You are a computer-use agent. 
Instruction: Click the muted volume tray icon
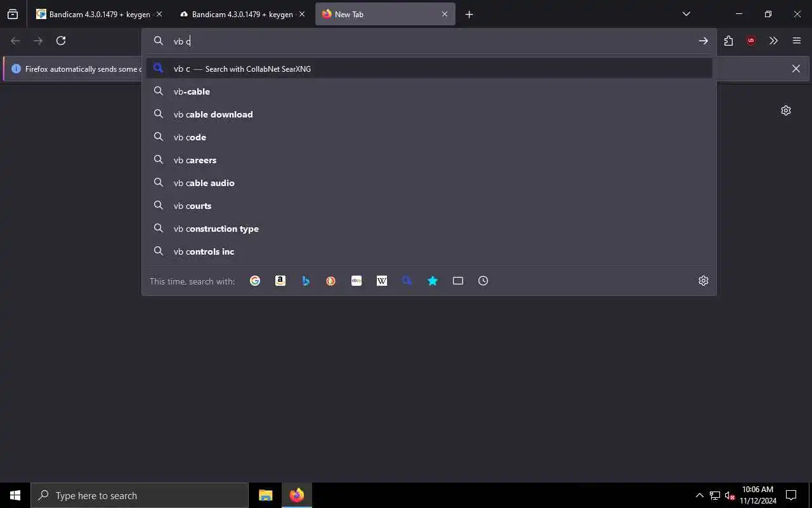point(730,495)
